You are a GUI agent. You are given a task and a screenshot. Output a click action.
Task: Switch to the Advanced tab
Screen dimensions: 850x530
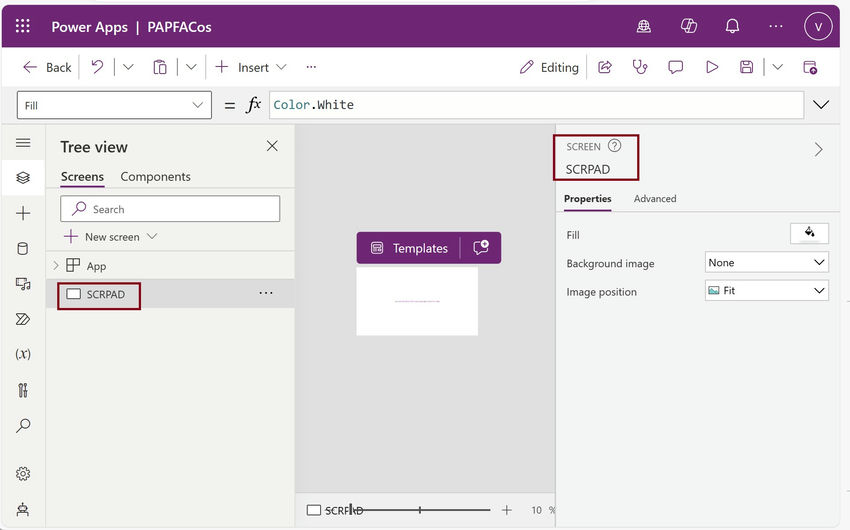pyautogui.click(x=655, y=199)
